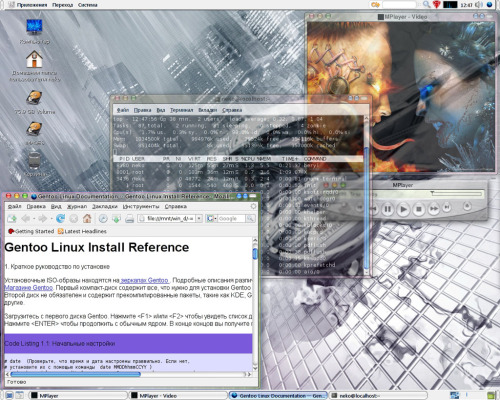Show desktop from bottom panel

9,396
